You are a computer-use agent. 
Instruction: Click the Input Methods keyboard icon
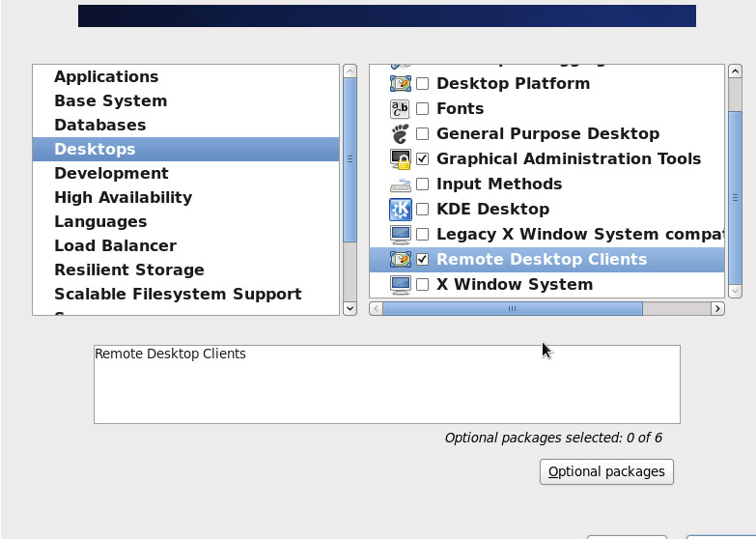[400, 184]
